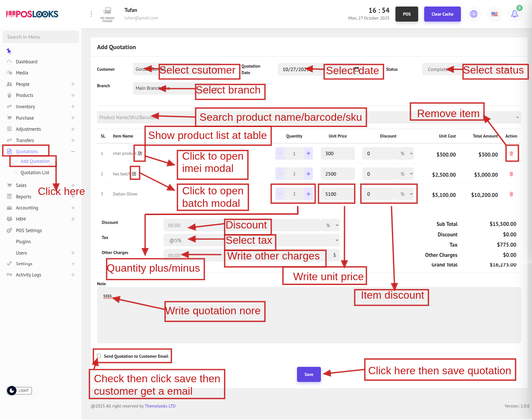Viewport: 532px width, 420px height.
Task: Delete the imei product row
Action: (511, 153)
